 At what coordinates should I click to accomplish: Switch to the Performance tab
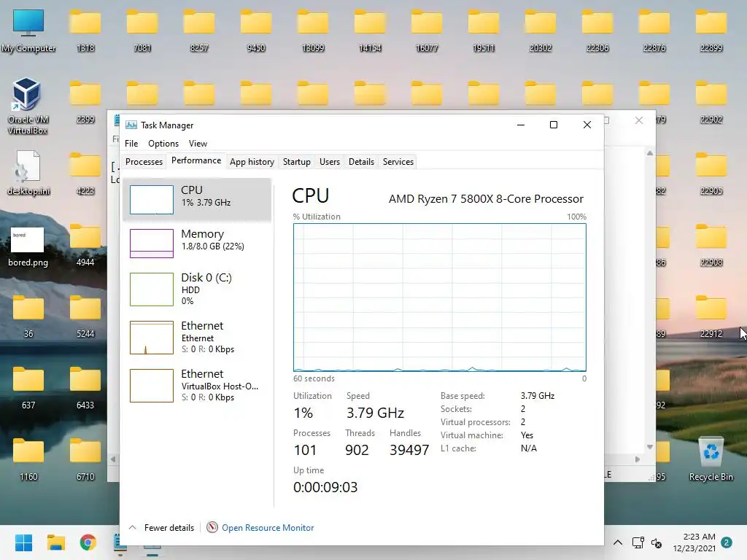tap(196, 160)
